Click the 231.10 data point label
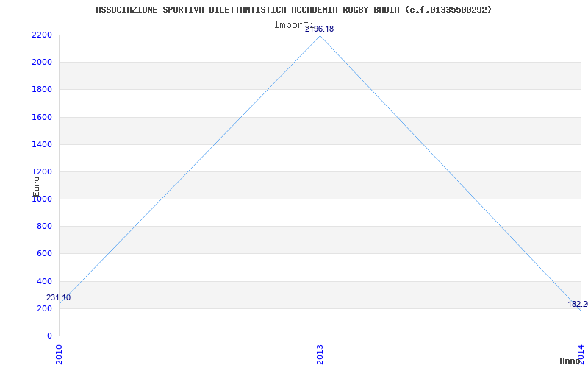This screenshot has width=588, height=368. [x=59, y=298]
